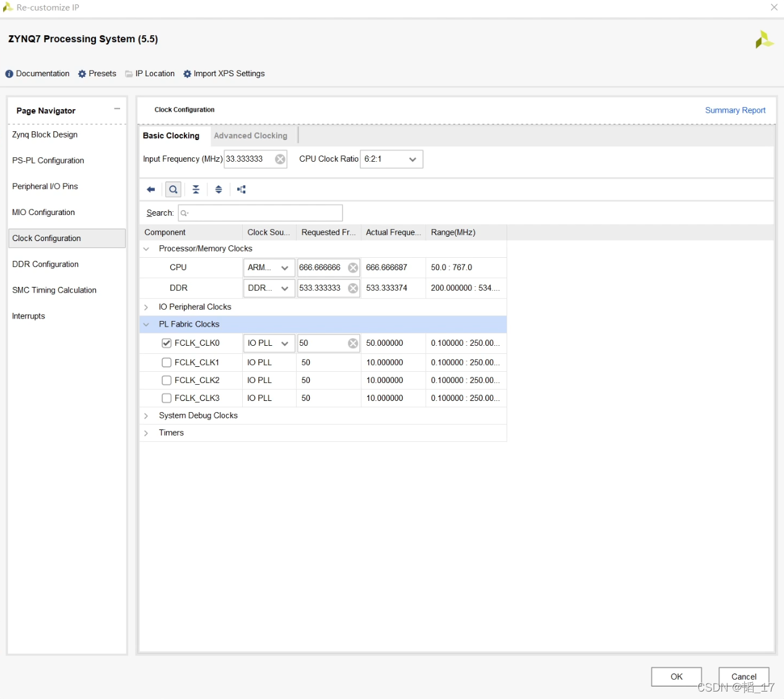
Task: Clear the FCLK_CLK0 requested frequency value
Action: (x=353, y=343)
